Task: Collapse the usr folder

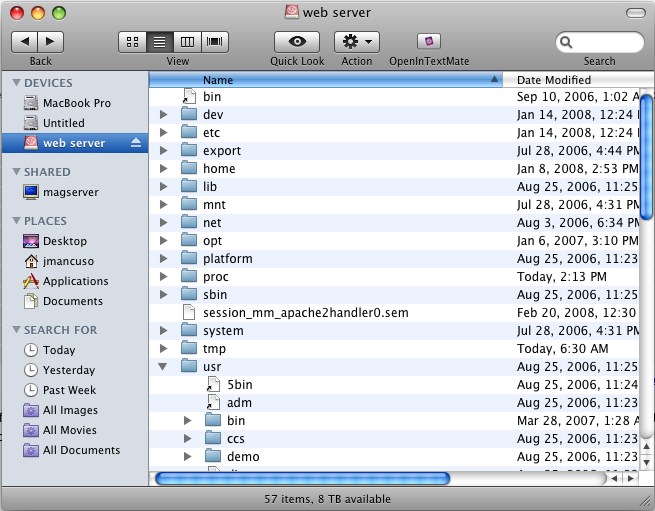Action: click(x=163, y=367)
